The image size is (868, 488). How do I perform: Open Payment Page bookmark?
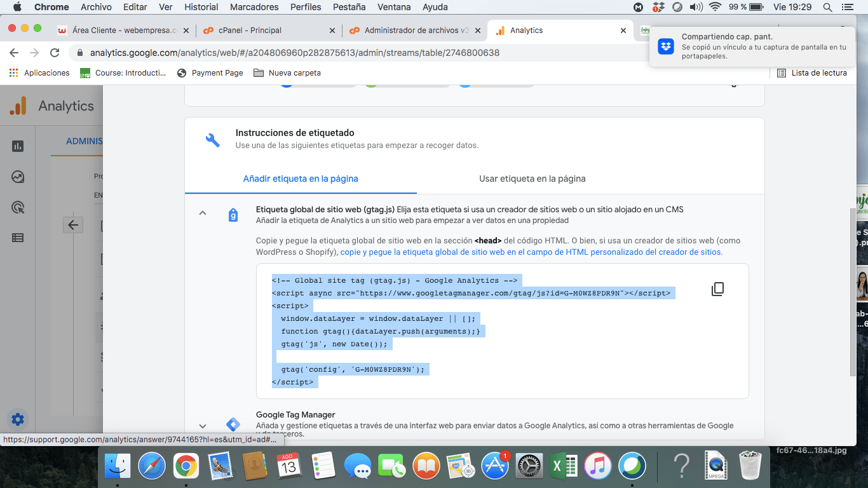tap(210, 73)
